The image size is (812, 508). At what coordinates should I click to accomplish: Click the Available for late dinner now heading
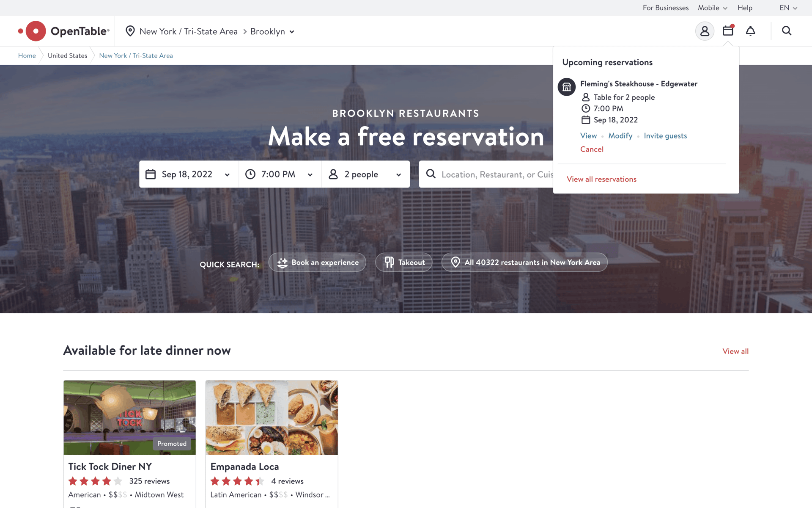(147, 351)
